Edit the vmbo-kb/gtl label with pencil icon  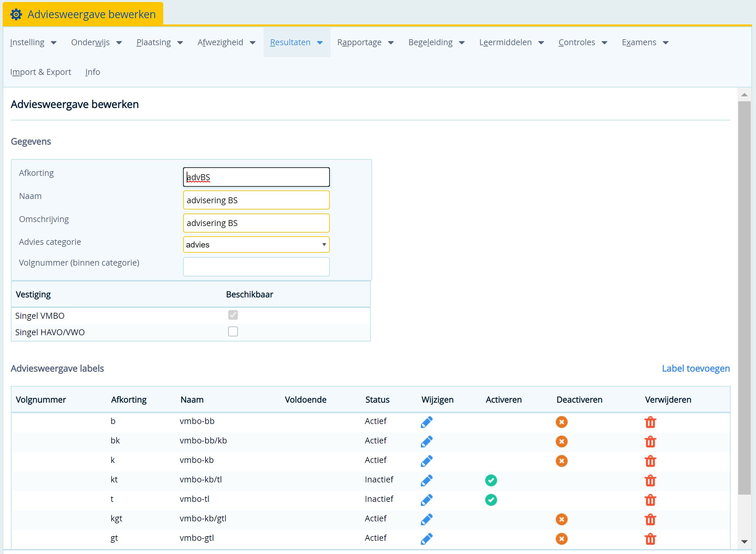(426, 519)
